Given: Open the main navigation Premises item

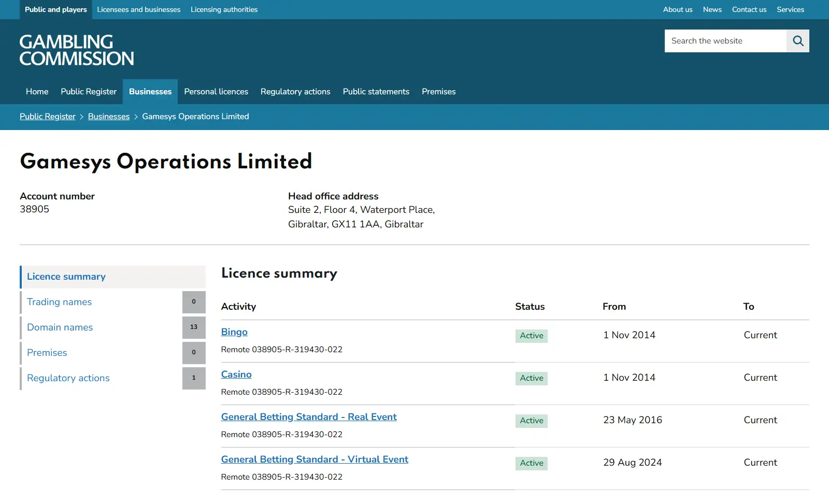Looking at the screenshot, I should click(x=439, y=92).
